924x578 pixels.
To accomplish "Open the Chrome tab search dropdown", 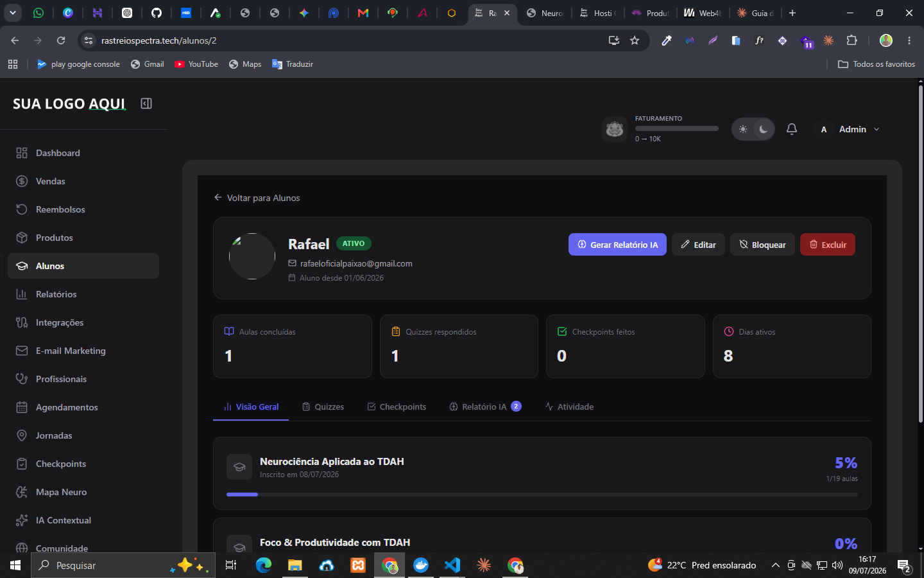I will [x=13, y=13].
